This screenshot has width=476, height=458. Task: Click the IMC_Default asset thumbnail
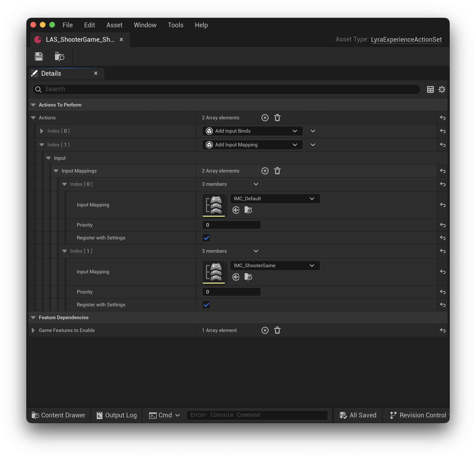(214, 205)
